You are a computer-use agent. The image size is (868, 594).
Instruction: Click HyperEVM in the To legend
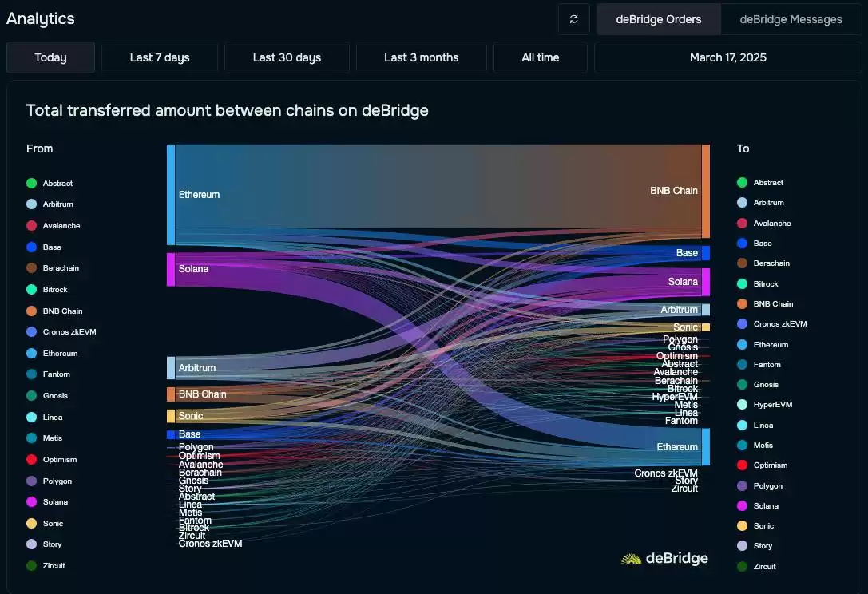coord(765,405)
